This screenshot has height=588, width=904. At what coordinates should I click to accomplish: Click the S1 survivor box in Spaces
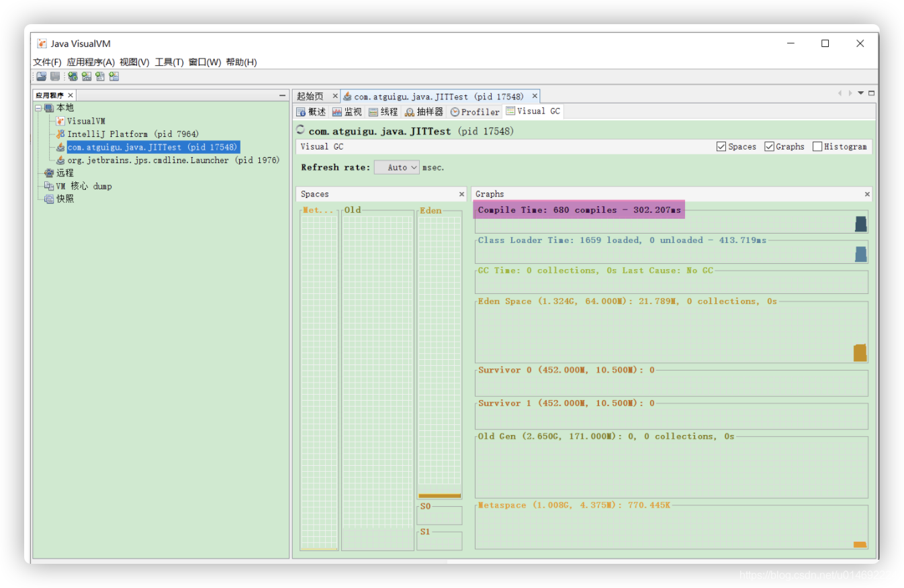point(439,540)
